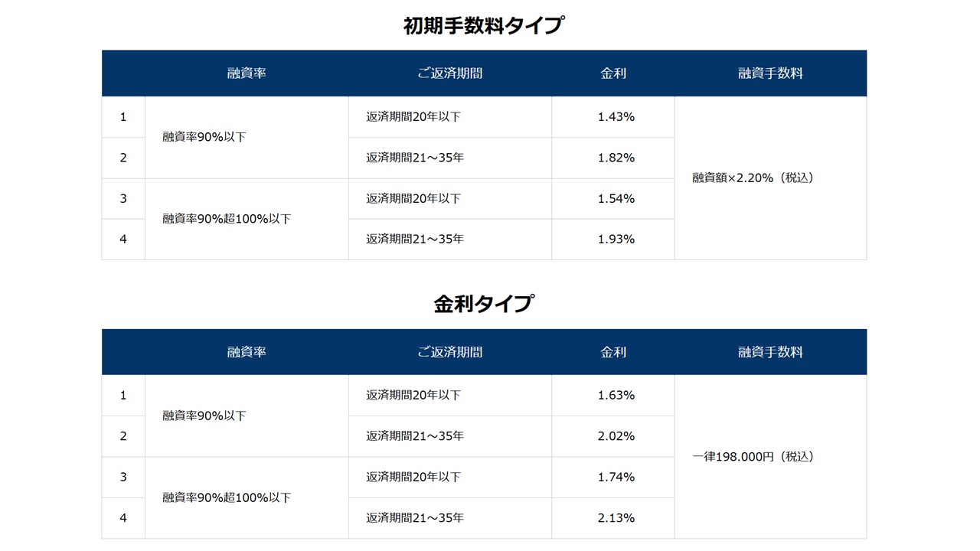
Task: Click the 一律198.000円（税込）fee cell
Action: click(x=753, y=457)
